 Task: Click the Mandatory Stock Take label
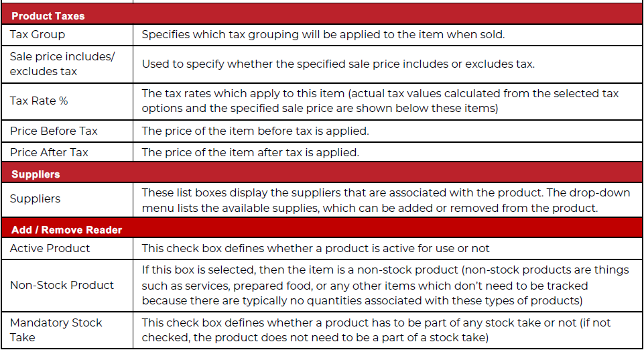tap(56, 331)
